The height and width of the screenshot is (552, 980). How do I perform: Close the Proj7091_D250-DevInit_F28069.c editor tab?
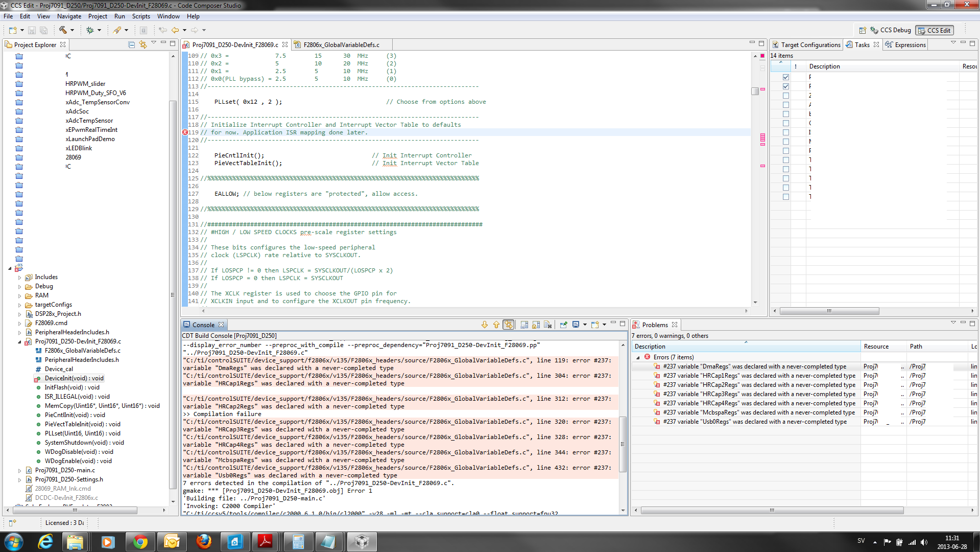click(x=285, y=44)
